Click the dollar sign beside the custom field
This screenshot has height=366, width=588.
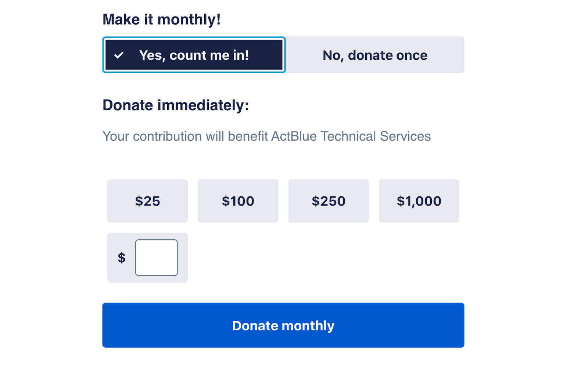[x=122, y=258]
